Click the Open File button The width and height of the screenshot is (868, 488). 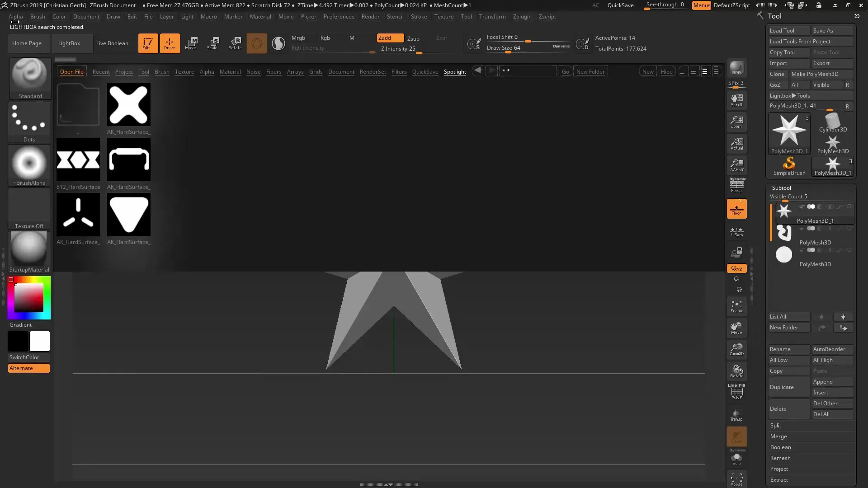[x=72, y=72]
